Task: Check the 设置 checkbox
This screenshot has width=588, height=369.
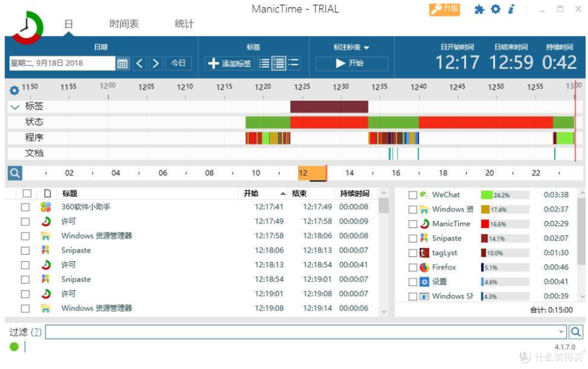Action: [413, 282]
